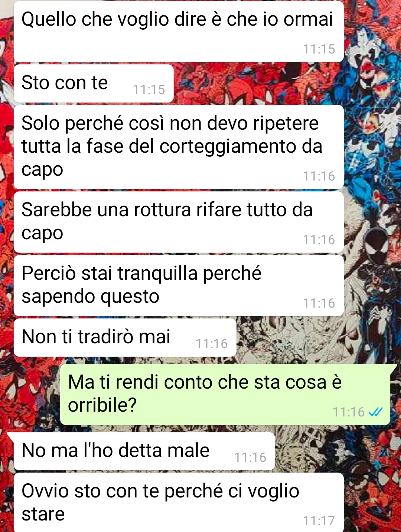Click the blue double-check read receipt icon

(x=375, y=412)
